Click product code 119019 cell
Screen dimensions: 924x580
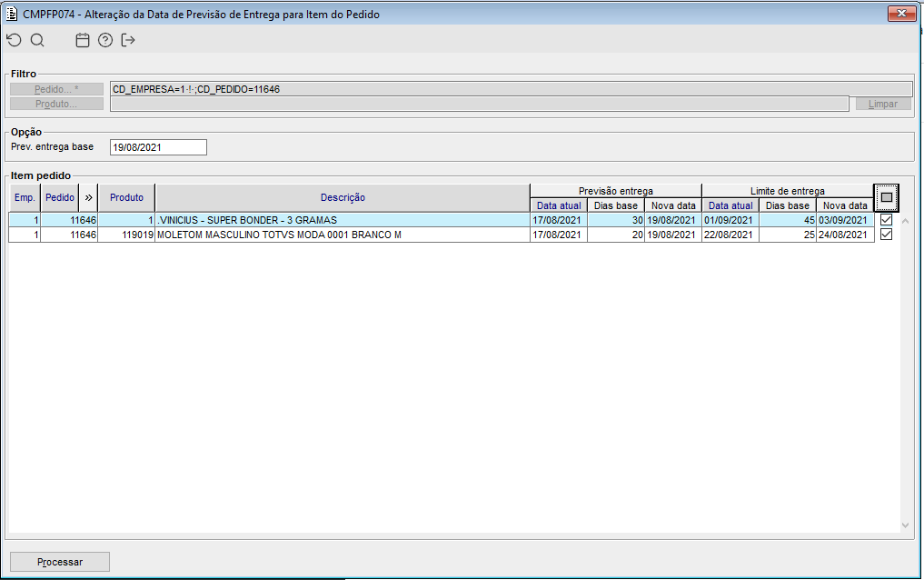pos(126,235)
